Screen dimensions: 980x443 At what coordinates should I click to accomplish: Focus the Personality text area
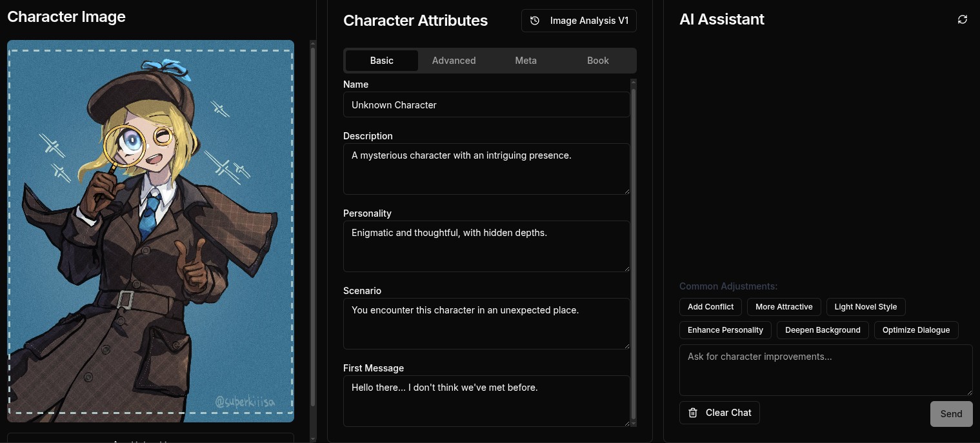click(x=486, y=246)
